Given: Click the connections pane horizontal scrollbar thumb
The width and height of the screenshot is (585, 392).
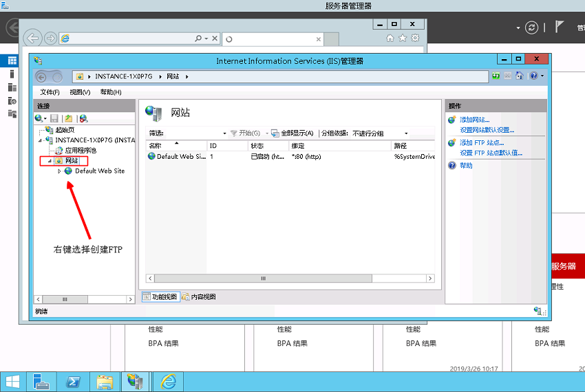Looking at the screenshot, I should click(65, 299).
